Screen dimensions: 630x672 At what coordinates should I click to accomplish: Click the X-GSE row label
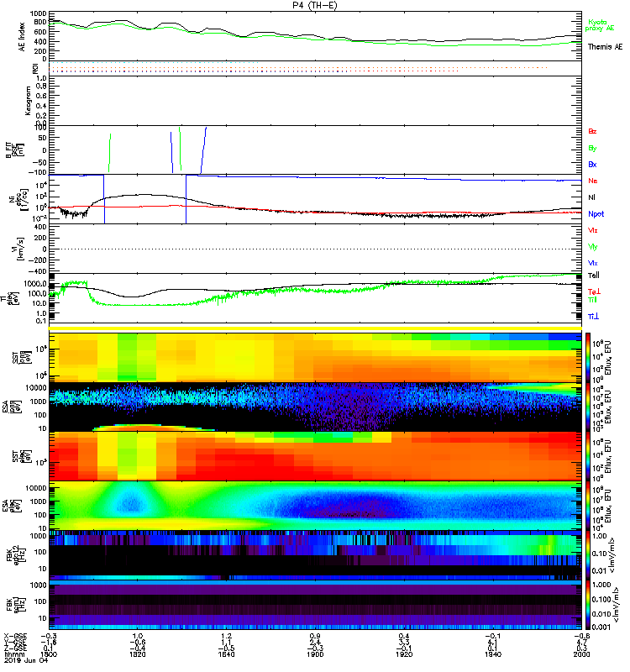[15, 636]
